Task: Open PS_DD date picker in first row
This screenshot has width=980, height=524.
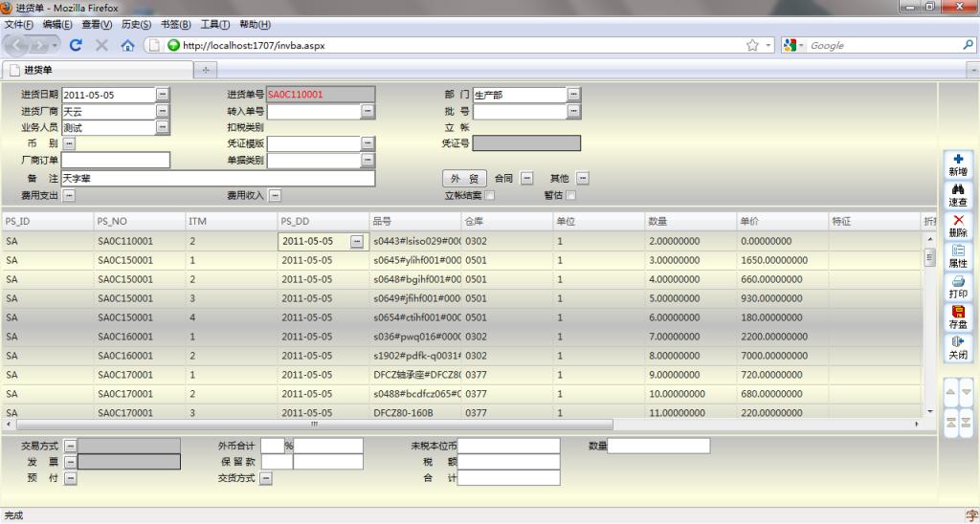Action: tap(357, 242)
